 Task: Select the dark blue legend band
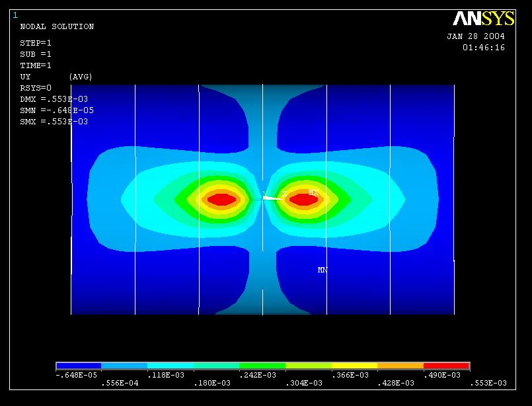(79, 366)
